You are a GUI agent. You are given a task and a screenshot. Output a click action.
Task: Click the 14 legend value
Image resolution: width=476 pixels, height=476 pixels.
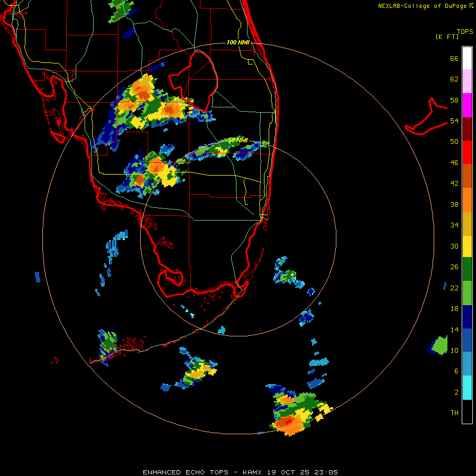(454, 329)
